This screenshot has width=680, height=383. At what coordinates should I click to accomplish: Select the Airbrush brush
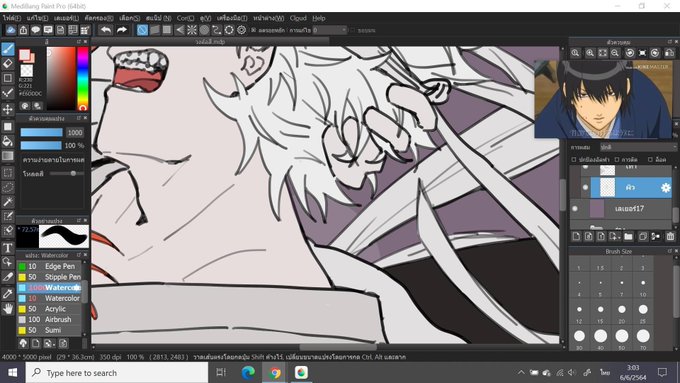(49, 319)
